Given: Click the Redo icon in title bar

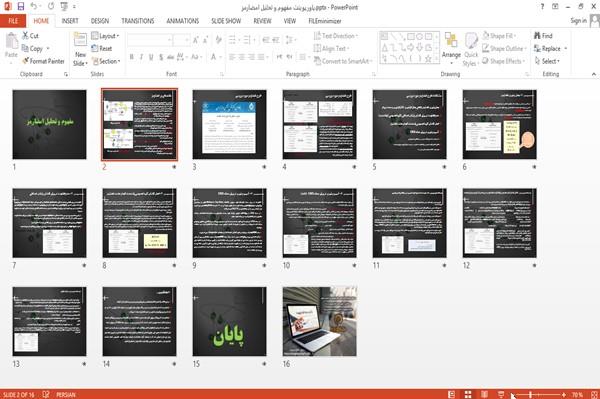Looking at the screenshot, I should tap(51, 7).
